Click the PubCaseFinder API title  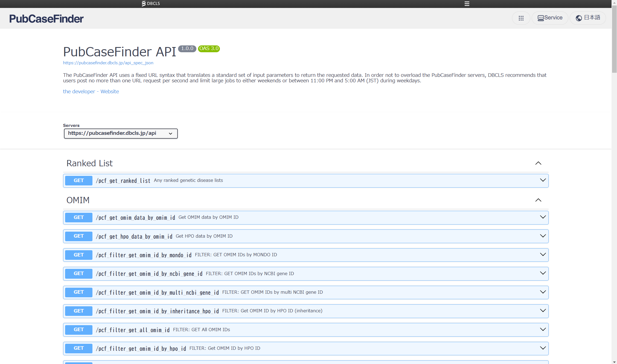point(120,52)
